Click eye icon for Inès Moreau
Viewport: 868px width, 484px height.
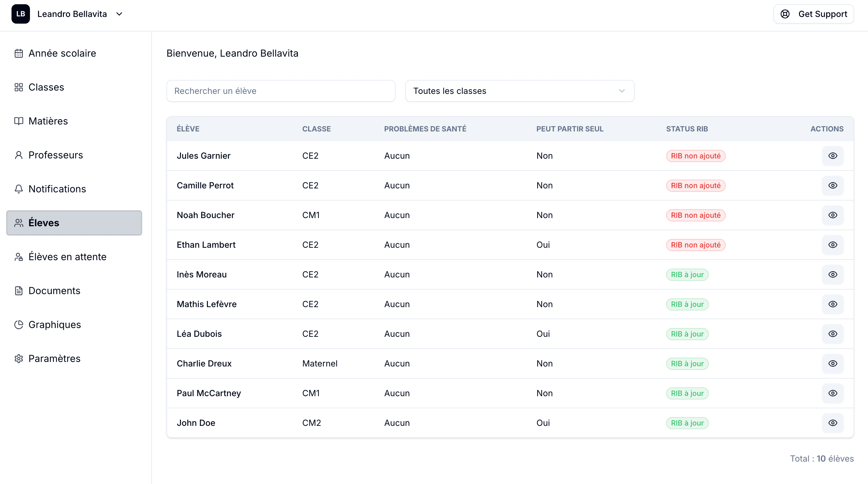coord(833,274)
